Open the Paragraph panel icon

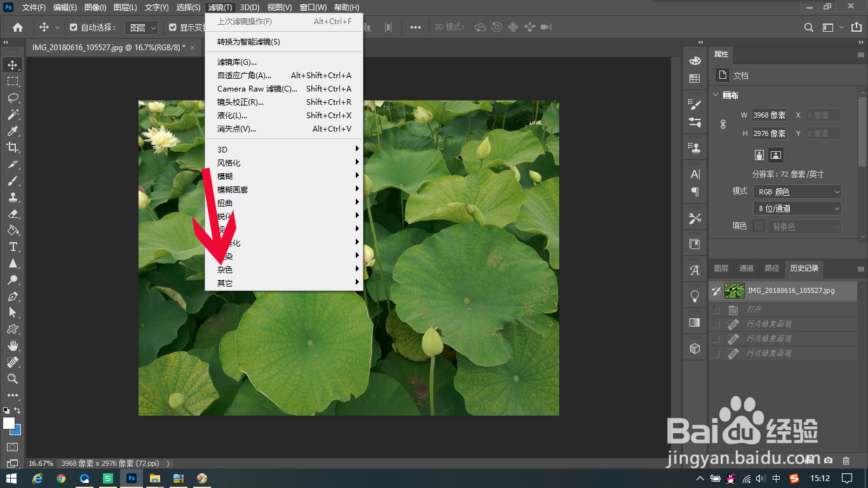(x=695, y=192)
